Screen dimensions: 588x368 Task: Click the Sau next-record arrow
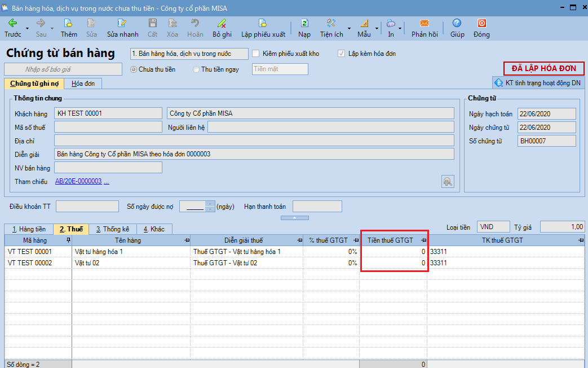41,29
